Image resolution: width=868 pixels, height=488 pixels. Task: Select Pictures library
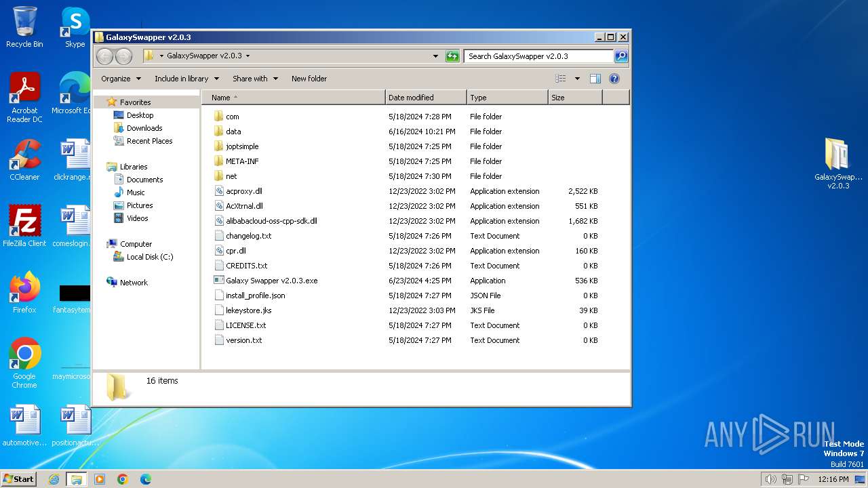pos(140,205)
